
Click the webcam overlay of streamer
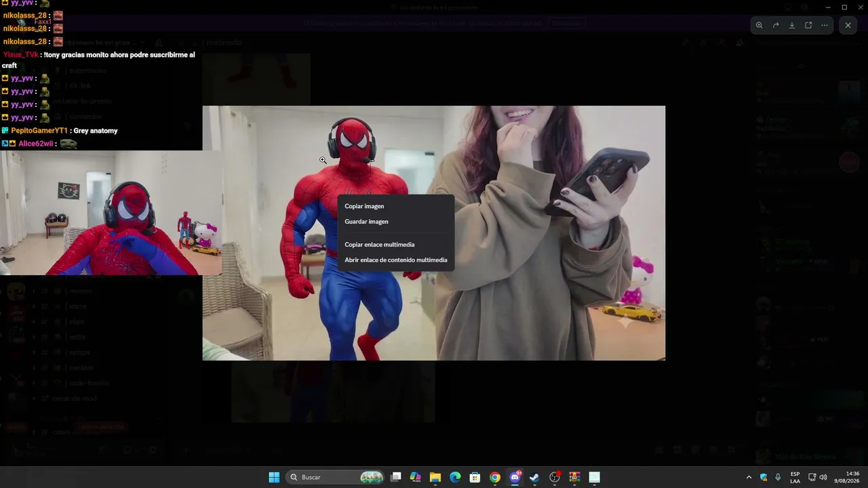point(111,213)
